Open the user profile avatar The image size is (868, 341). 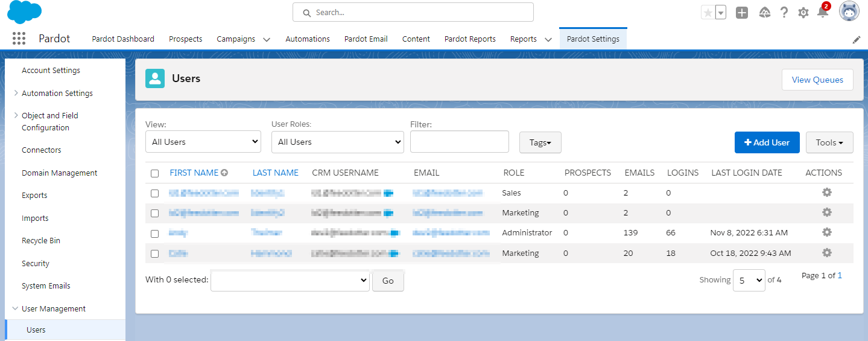click(849, 11)
